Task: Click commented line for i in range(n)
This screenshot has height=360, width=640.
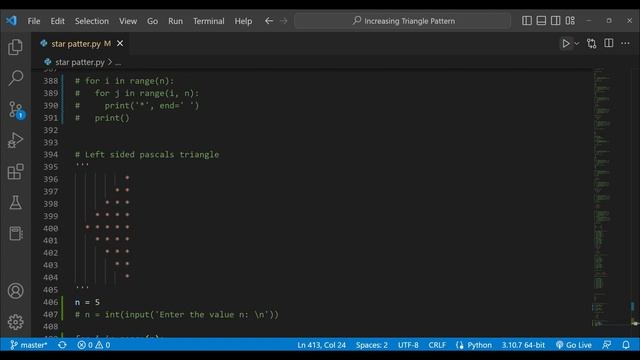Action: coord(124,81)
